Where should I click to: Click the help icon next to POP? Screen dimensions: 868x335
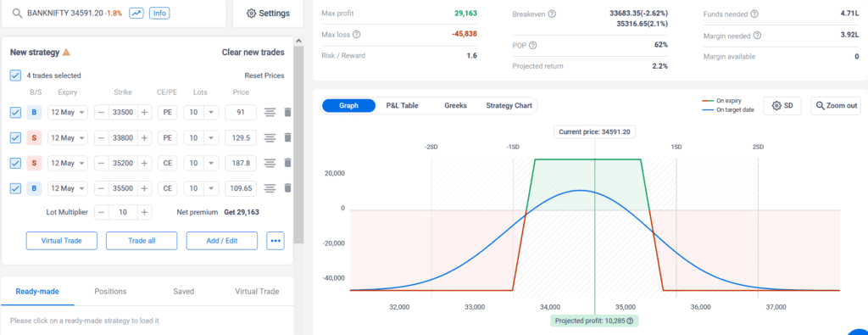[533, 46]
